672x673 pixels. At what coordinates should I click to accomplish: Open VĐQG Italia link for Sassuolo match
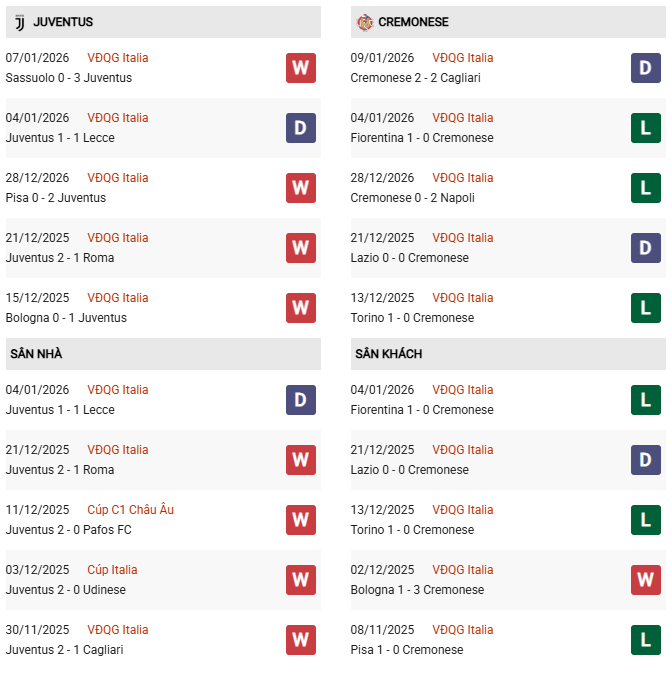click(117, 58)
